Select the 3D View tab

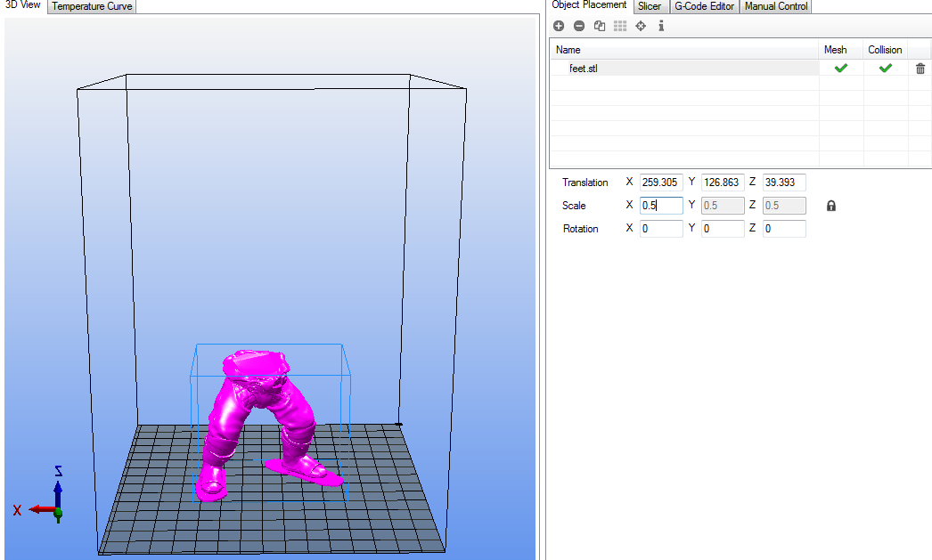(23, 5)
